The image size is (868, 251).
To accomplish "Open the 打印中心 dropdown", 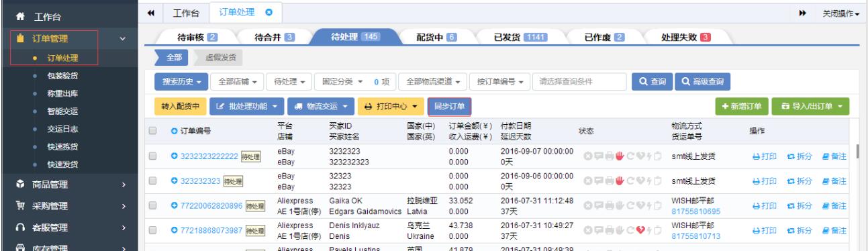I will (x=391, y=106).
